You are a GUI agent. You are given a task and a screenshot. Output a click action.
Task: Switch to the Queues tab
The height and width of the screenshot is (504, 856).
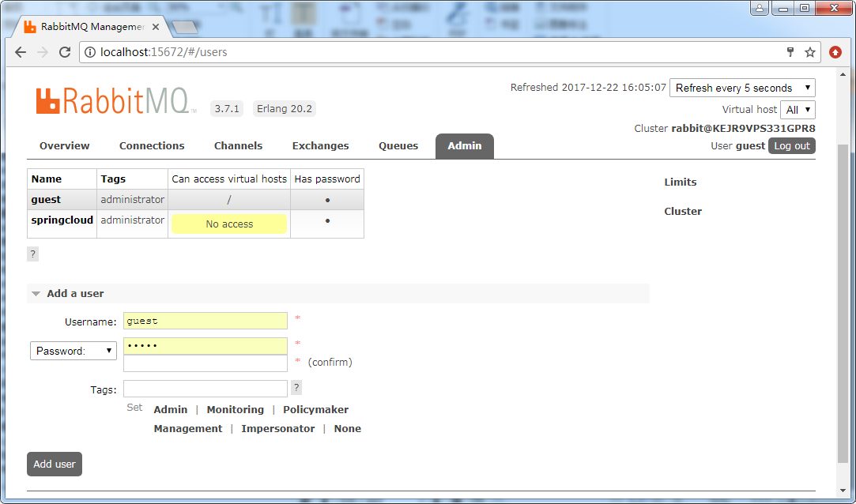[398, 145]
